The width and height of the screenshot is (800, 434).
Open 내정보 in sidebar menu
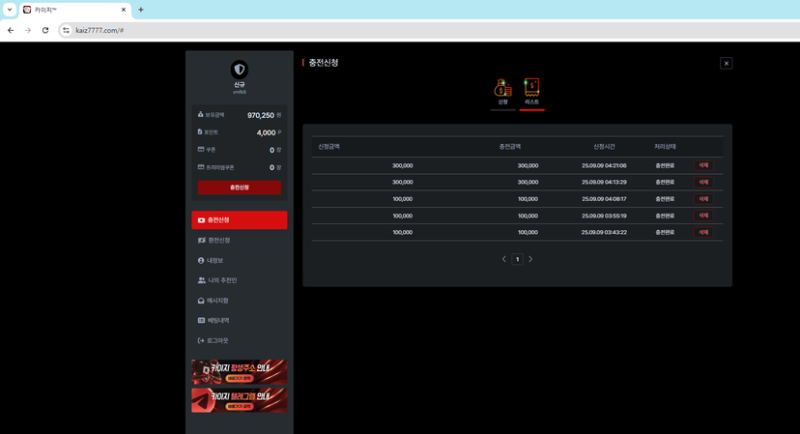pos(239,260)
